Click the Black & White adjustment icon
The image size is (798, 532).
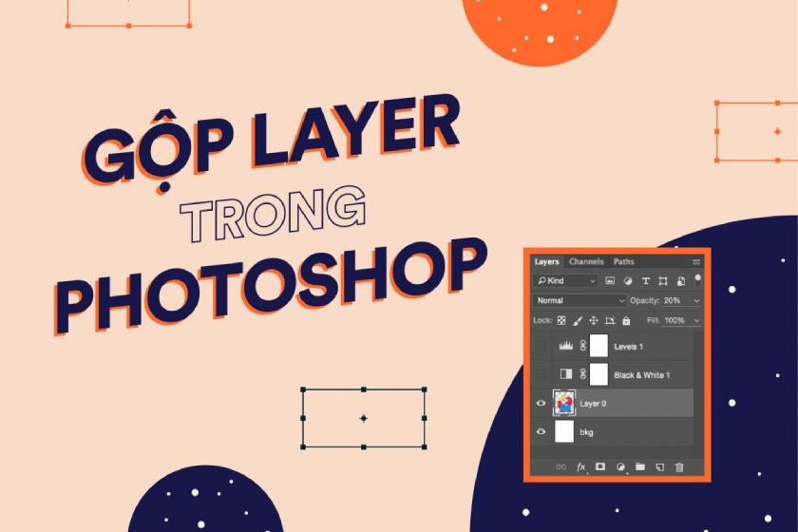click(x=566, y=374)
